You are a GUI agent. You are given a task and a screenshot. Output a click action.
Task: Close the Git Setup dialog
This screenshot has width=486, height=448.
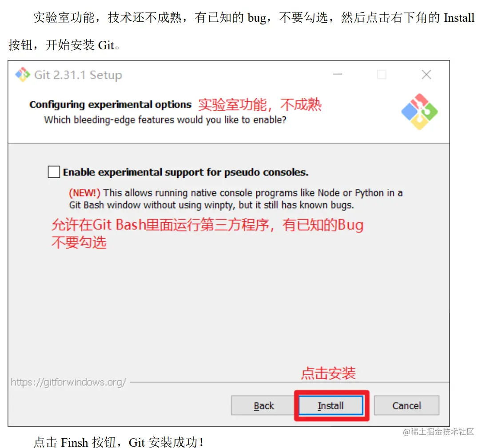pyautogui.click(x=426, y=74)
